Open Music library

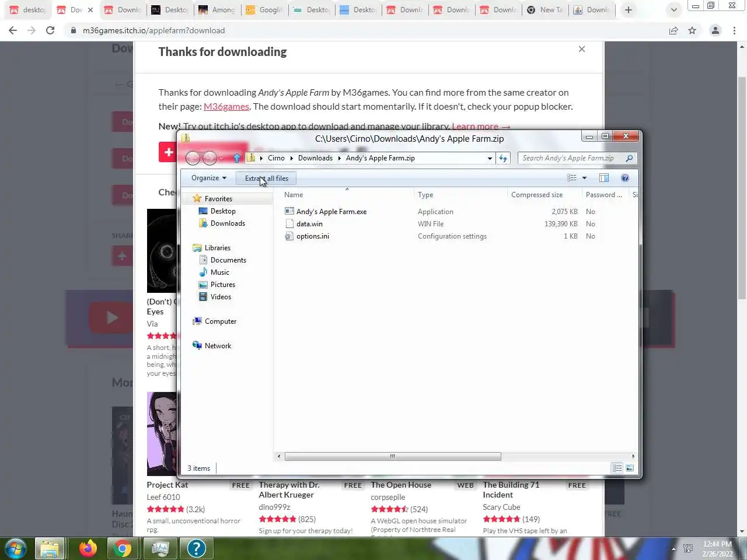click(x=219, y=272)
